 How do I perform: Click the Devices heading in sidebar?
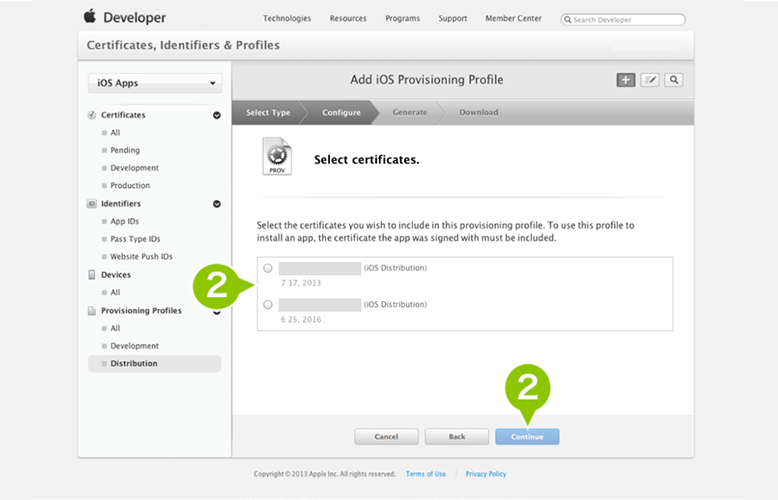pyautogui.click(x=116, y=275)
